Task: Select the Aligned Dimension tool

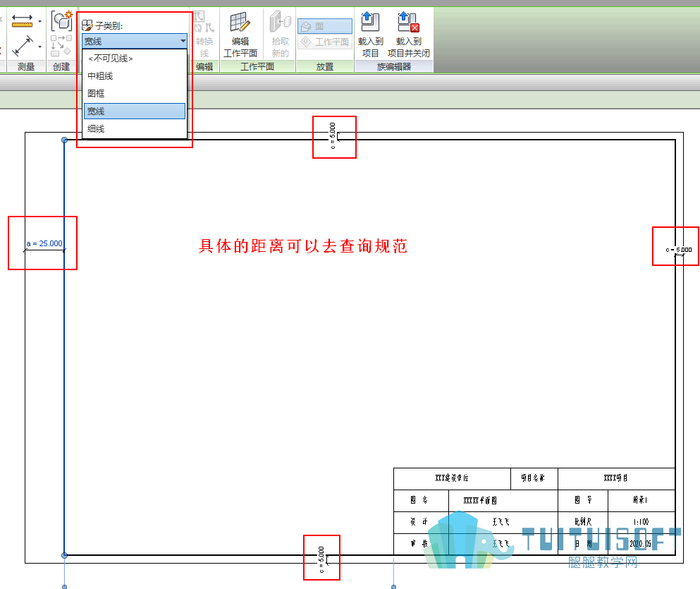Action: (22, 46)
